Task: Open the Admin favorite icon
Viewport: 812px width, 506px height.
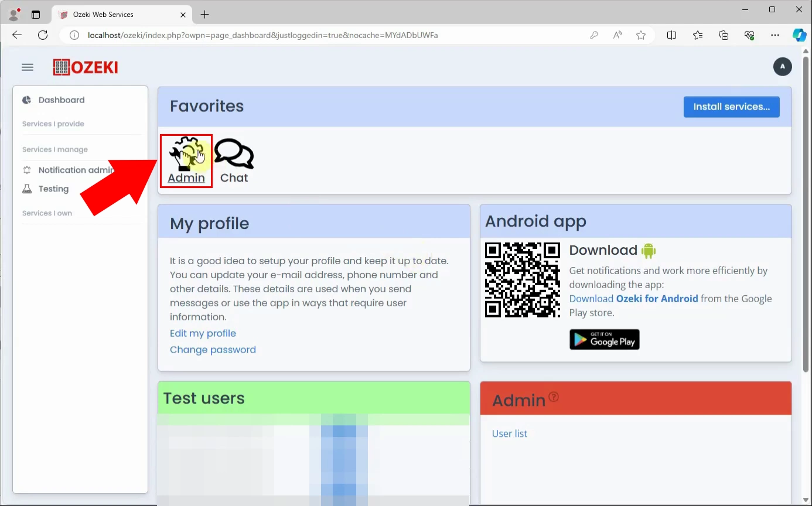Action: tap(186, 160)
